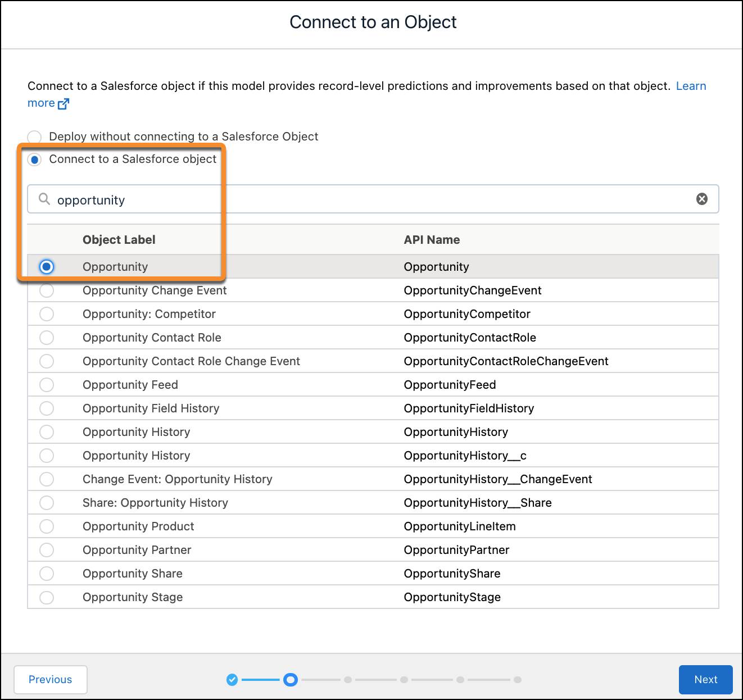Viewport: 743px width, 700px height.
Task: Select the Connect to a Salesforce object option
Action: (34, 160)
